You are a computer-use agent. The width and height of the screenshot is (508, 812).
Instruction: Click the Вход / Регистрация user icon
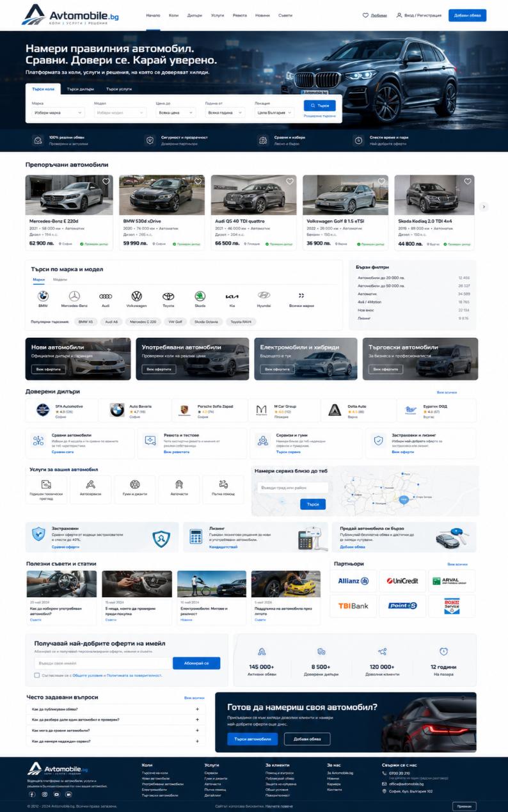pyautogui.click(x=399, y=15)
